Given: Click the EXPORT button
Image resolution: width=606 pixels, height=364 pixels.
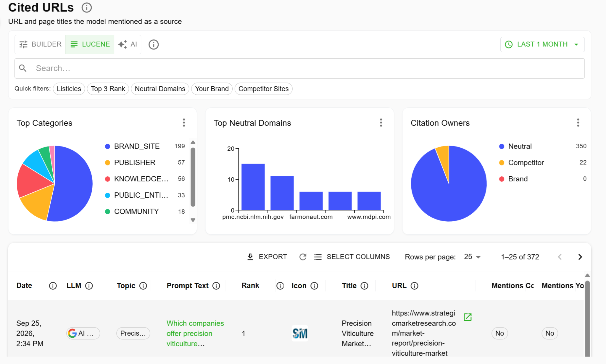Looking at the screenshot, I should tap(267, 257).
